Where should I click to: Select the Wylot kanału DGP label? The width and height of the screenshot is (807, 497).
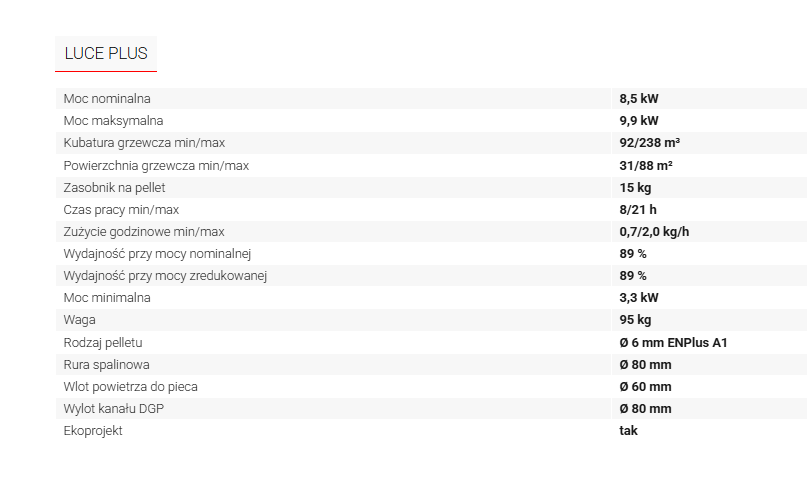114,409
